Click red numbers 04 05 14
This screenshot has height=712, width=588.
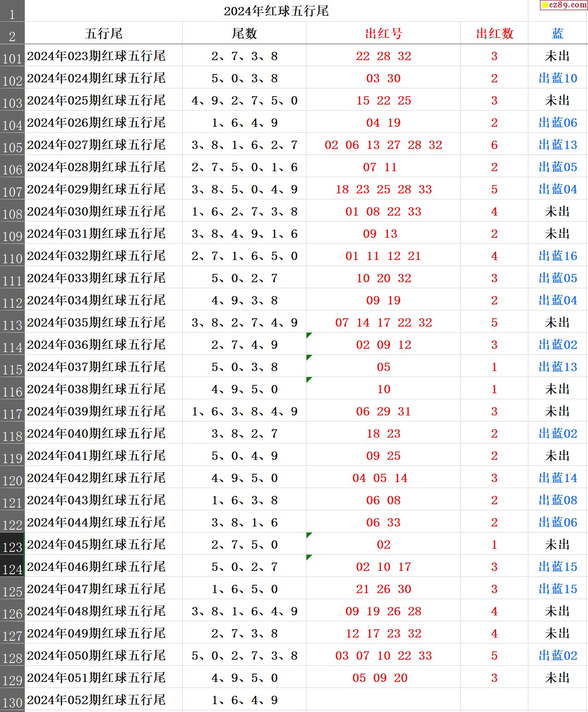pyautogui.click(x=380, y=478)
